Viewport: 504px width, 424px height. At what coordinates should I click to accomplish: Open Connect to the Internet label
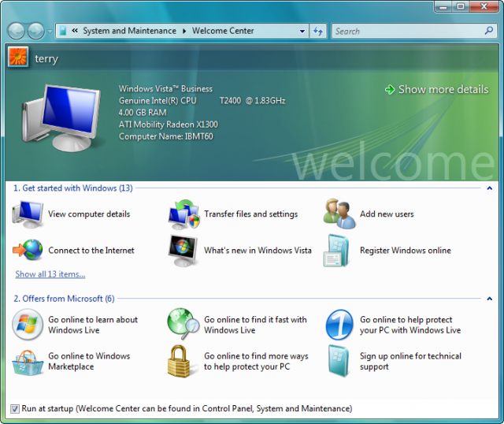(x=91, y=251)
